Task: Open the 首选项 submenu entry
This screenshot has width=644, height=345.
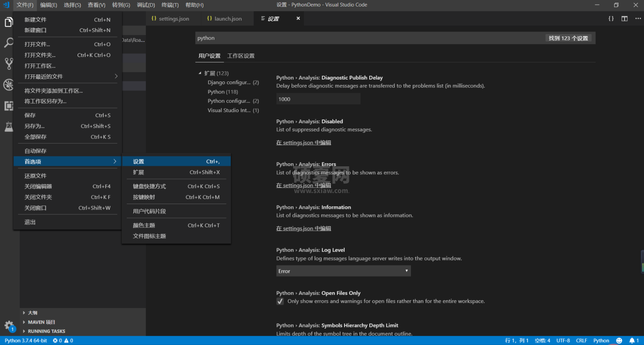Action: pyautogui.click(x=67, y=162)
